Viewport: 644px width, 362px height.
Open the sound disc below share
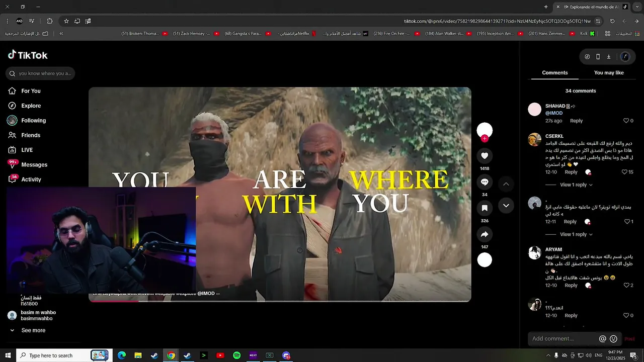coord(485,260)
